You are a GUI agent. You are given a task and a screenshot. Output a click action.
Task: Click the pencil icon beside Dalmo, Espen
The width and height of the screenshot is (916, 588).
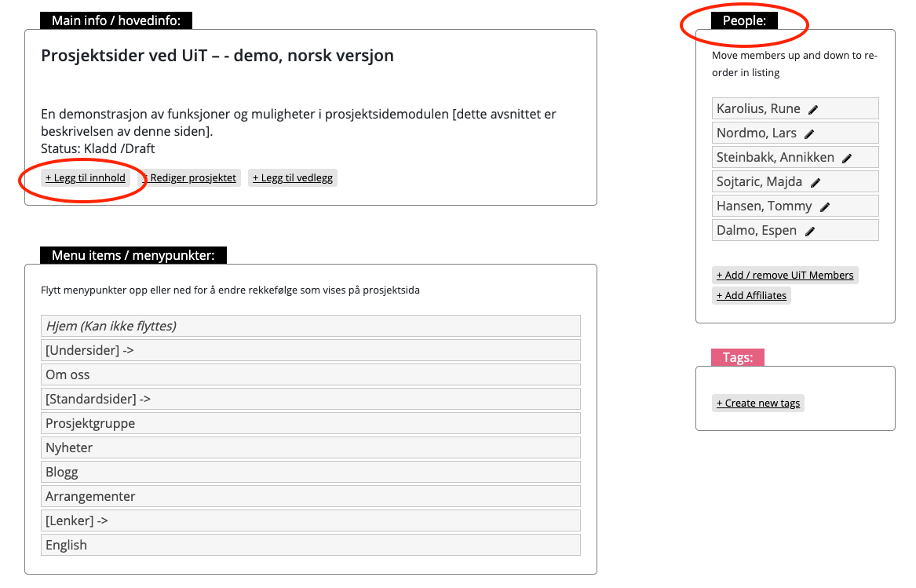coord(810,231)
